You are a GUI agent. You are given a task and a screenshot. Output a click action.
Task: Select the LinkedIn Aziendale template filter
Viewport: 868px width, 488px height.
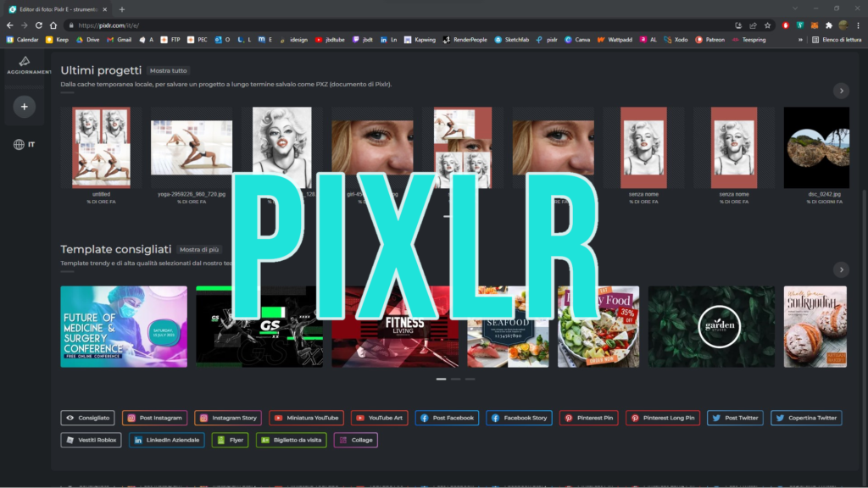point(167,440)
